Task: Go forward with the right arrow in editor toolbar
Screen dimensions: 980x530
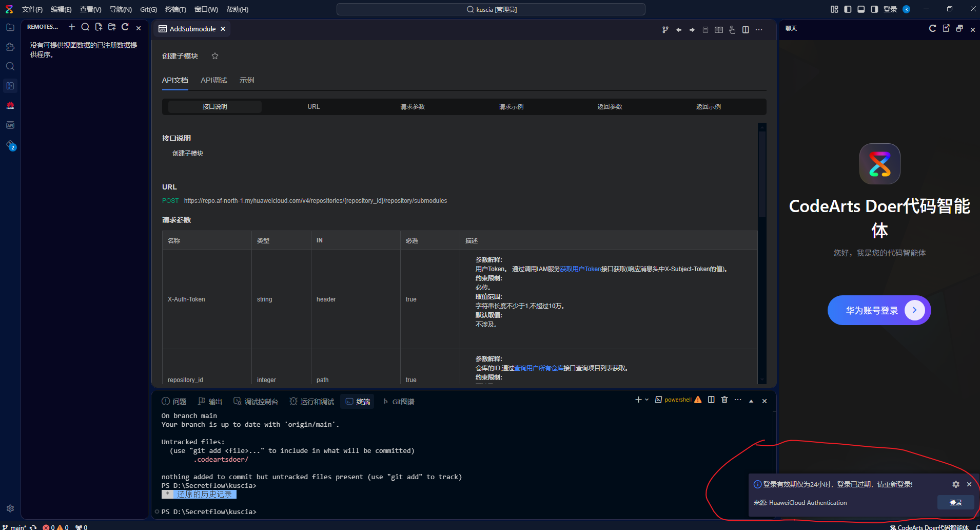Action: 692,30
